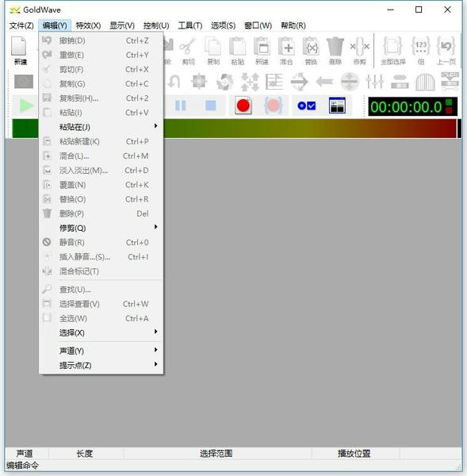The image size is (467, 476).
Task: Click the Trim (修剪) toolbar icon
Action: 360,51
